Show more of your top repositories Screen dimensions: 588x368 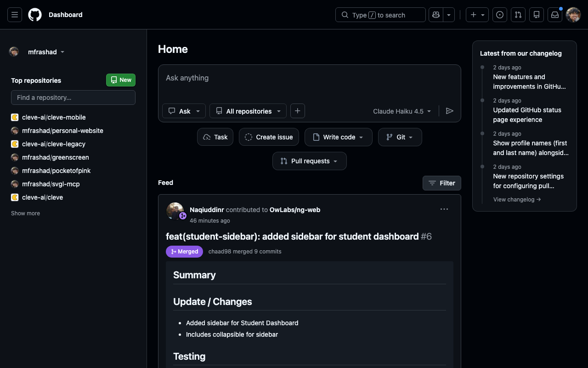tap(25, 213)
